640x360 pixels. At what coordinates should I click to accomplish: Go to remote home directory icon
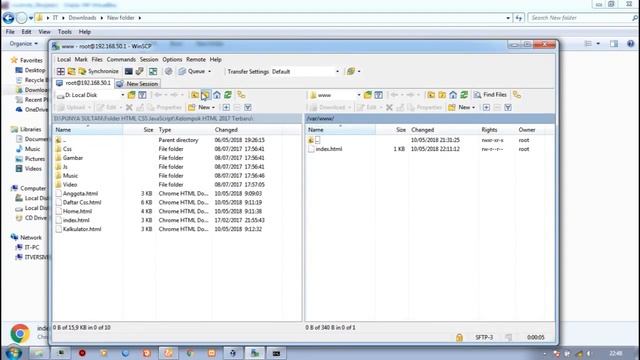453,95
